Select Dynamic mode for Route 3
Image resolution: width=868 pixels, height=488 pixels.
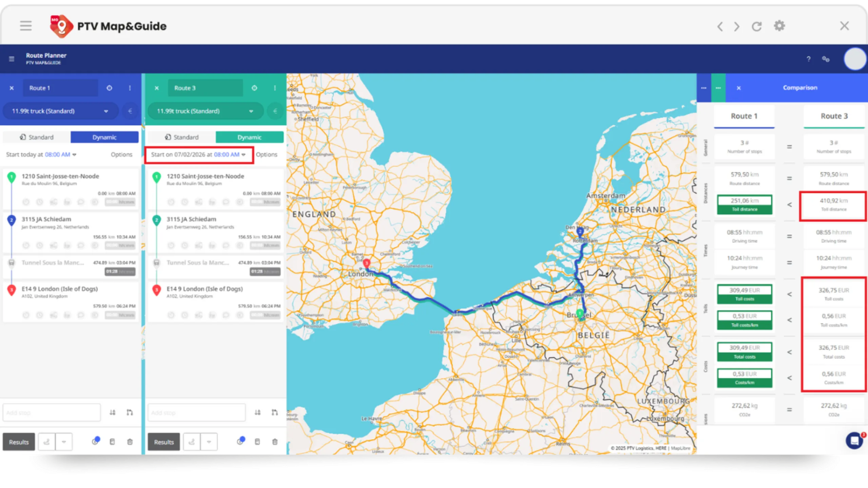(x=249, y=137)
